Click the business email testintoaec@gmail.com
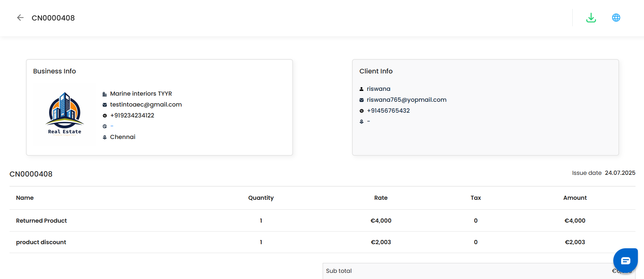Screen dimensions: 644x279 tap(146, 104)
